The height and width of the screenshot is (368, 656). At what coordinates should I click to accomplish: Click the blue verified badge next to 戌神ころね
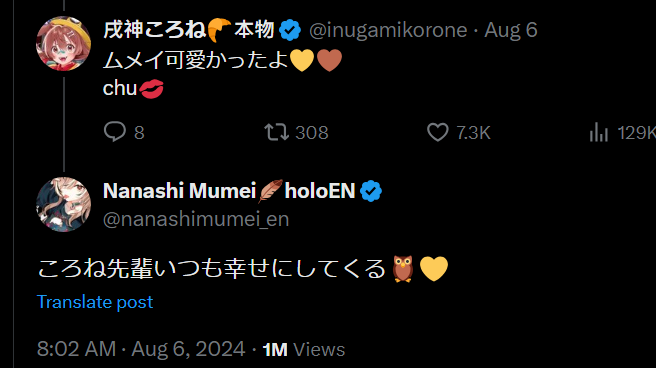[290, 30]
